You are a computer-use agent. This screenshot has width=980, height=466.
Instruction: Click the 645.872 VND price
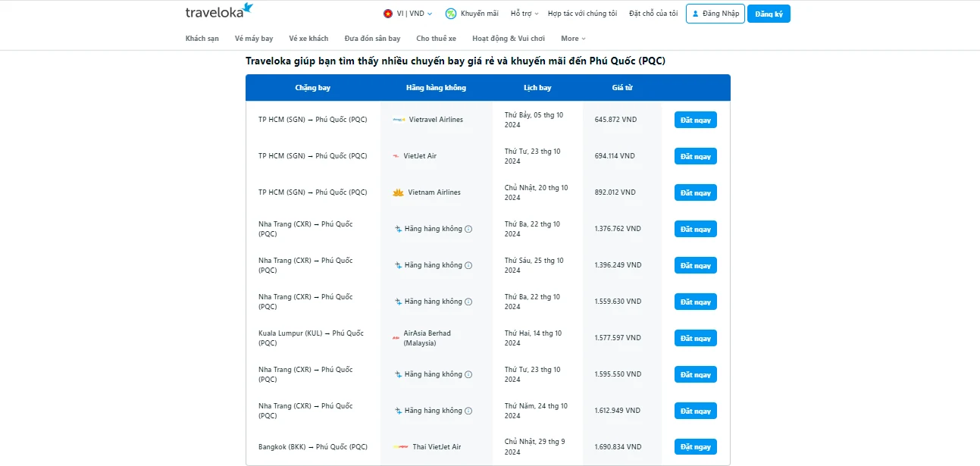click(x=615, y=120)
